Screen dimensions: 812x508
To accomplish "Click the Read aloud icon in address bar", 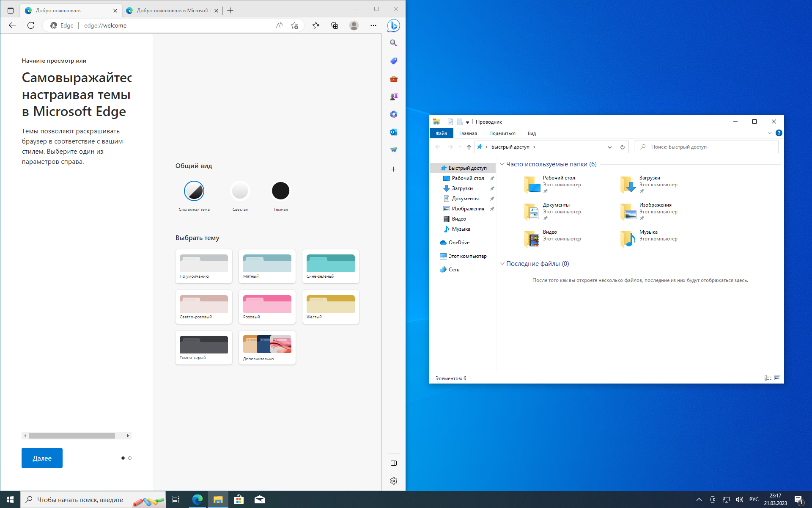I will click(x=279, y=25).
